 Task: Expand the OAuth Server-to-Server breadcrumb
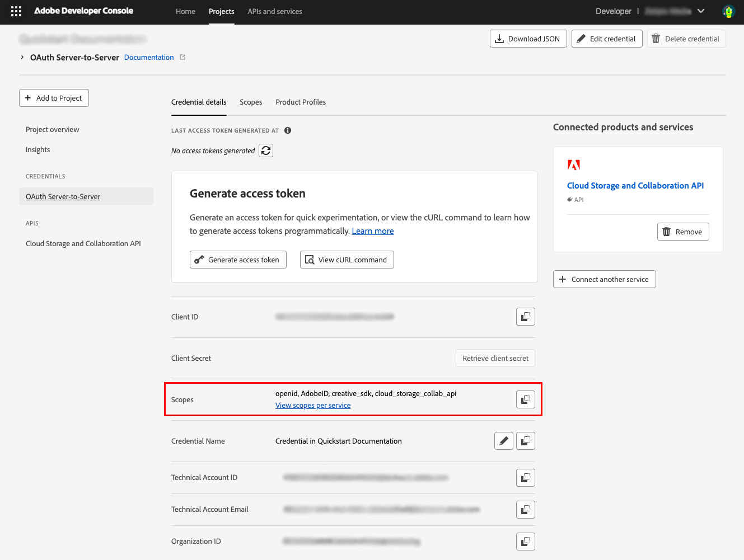pos(22,57)
